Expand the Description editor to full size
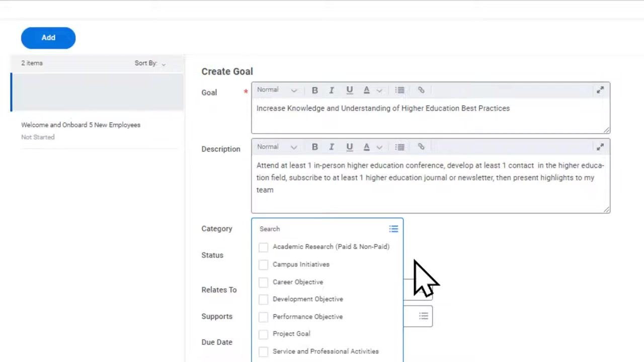The width and height of the screenshot is (644, 362). click(x=600, y=147)
